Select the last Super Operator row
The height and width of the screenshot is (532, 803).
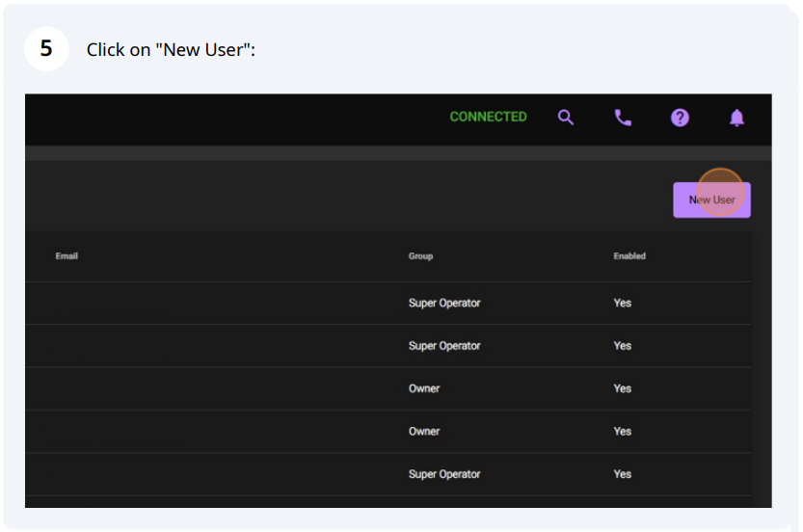click(388, 474)
